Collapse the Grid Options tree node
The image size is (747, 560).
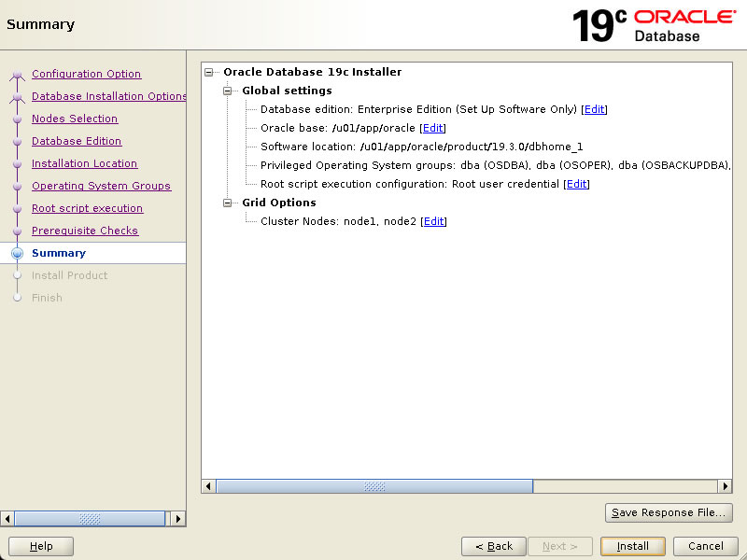(x=227, y=203)
